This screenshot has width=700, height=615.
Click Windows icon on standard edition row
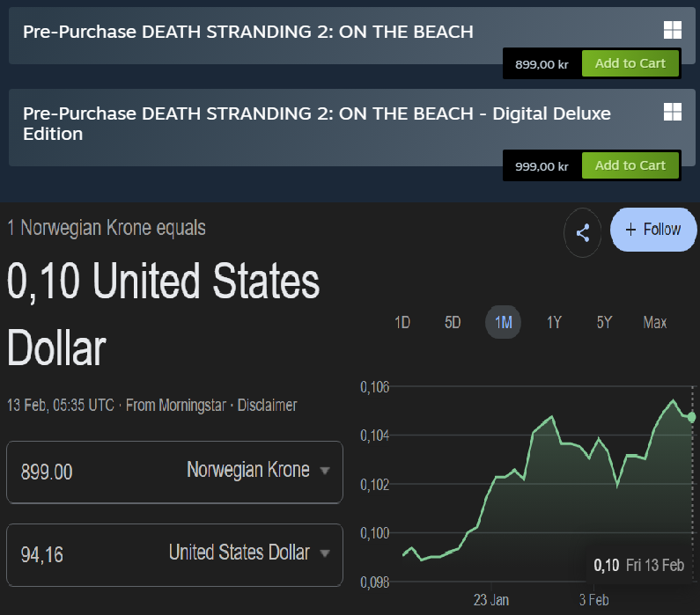tap(673, 30)
